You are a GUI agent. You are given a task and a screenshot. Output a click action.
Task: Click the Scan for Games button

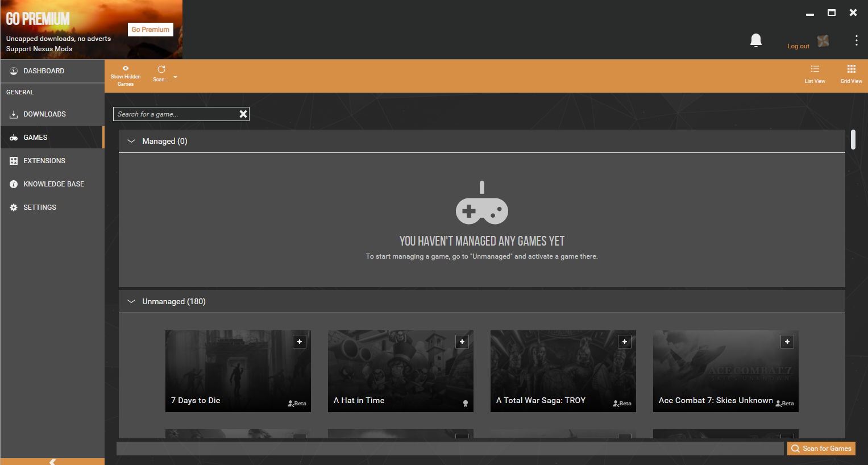[821, 449]
